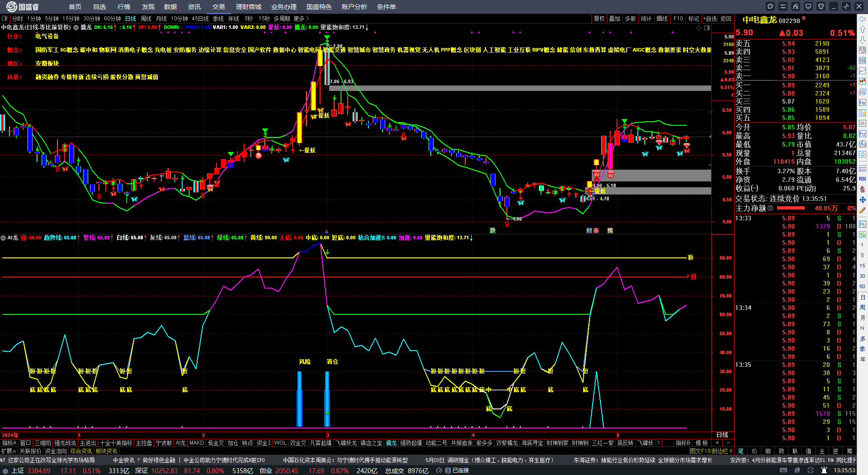868x475 pixels.
Task: Click the 叠加 overlay button
Action: [x=615, y=19]
